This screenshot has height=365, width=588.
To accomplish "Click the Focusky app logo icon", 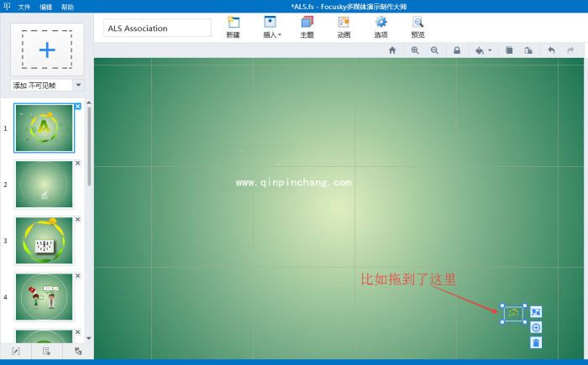I will (x=7, y=7).
